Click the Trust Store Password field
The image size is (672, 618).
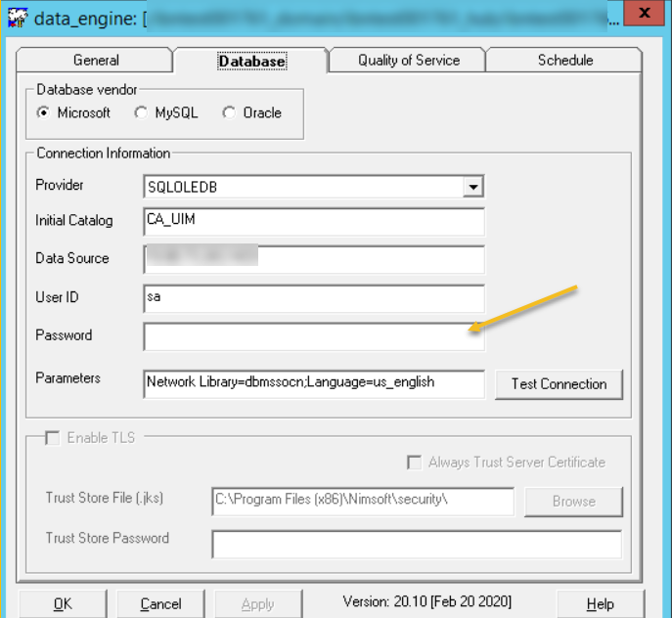(x=417, y=545)
